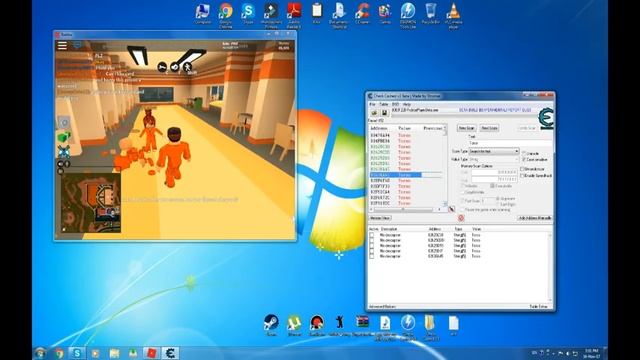Click Add Address Manually
The image size is (640, 360).
pyautogui.click(x=535, y=218)
